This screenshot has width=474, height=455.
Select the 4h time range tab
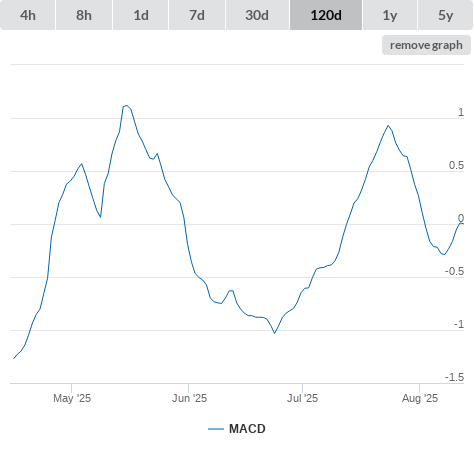coord(28,15)
